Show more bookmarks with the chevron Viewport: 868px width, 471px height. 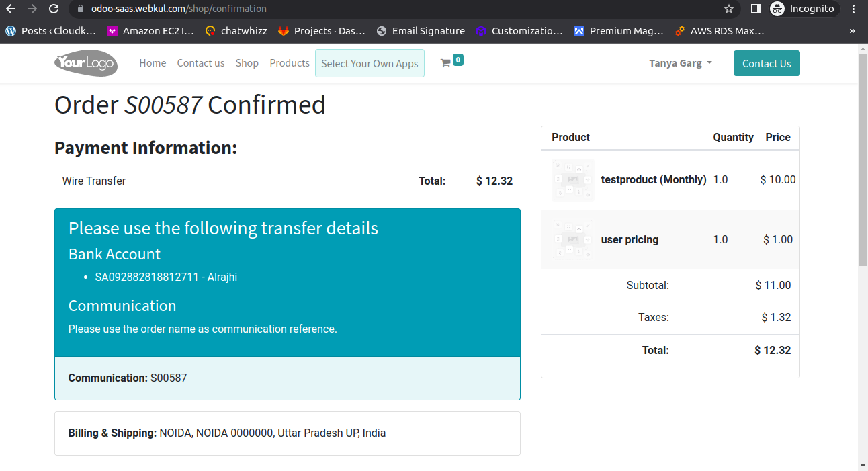click(x=853, y=31)
